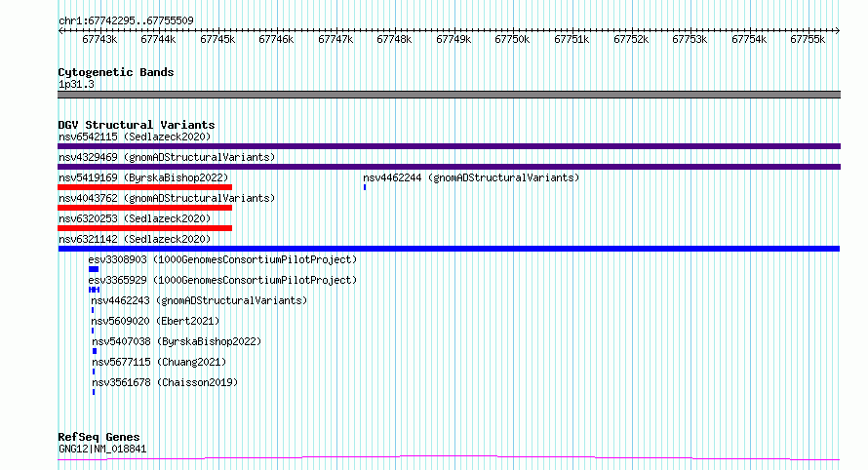Open variant nsv3561678 (Chaisson2019) label
The width and height of the screenshot is (868, 470).
pyautogui.click(x=165, y=382)
